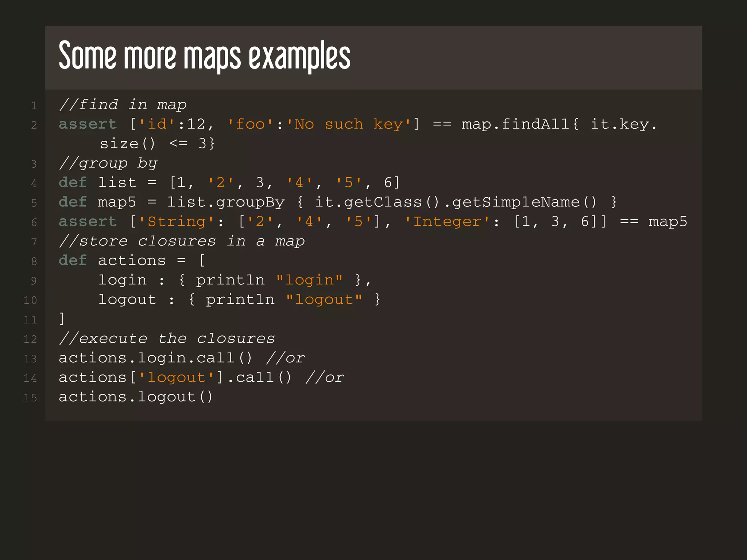Click 'actions.login.call()' on line 13
This screenshot has height=560, width=747.
pos(155,358)
